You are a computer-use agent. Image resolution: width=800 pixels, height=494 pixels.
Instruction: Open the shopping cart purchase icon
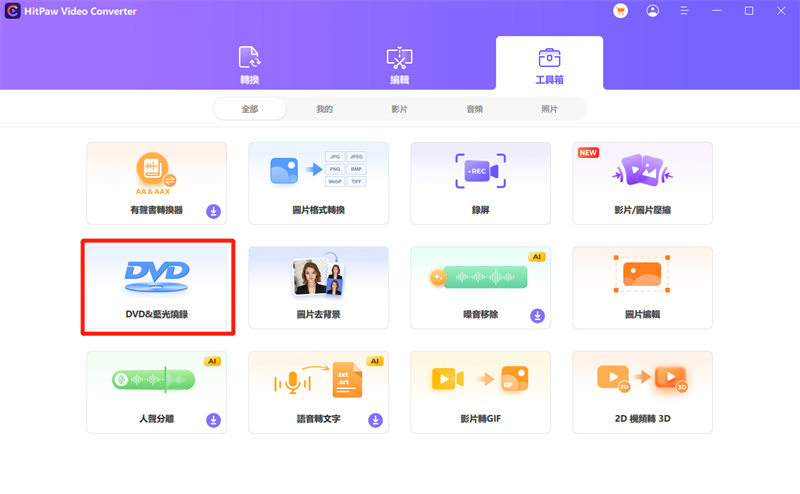pyautogui.click(x=620, y=11)
